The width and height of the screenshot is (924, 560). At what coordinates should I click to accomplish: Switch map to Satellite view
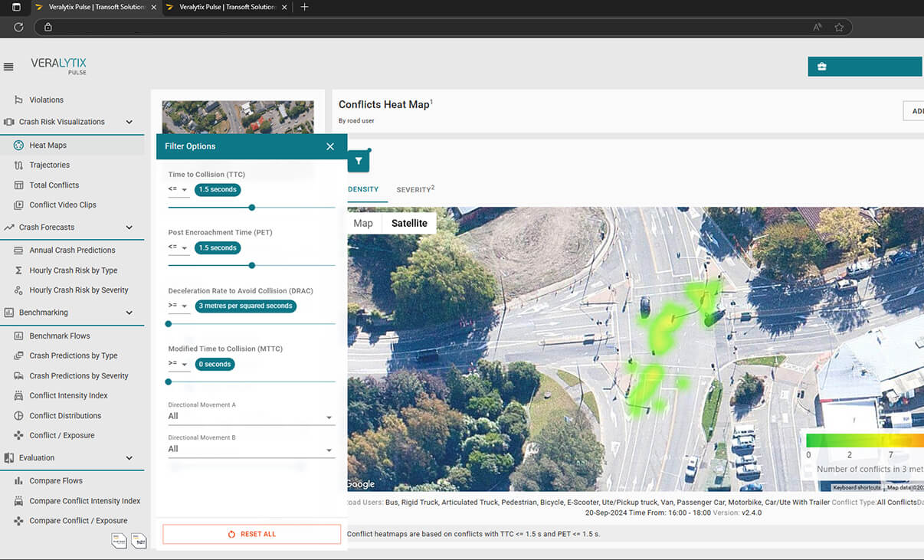click(x=409, y=223)
